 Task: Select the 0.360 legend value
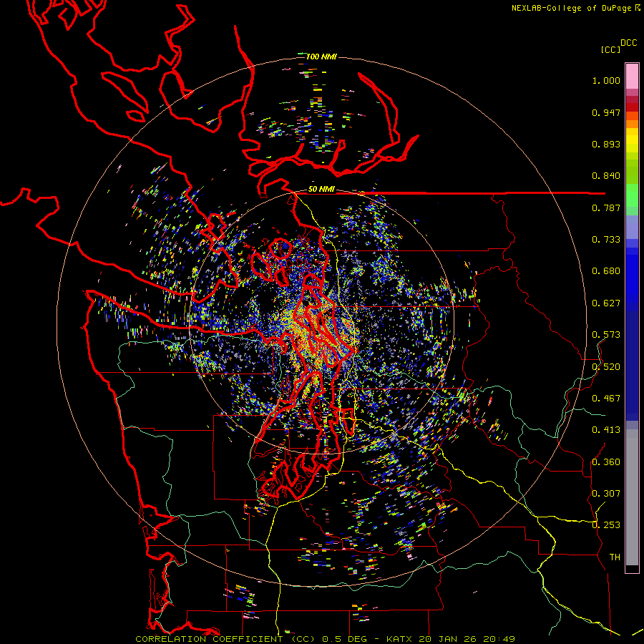[606, 462]
